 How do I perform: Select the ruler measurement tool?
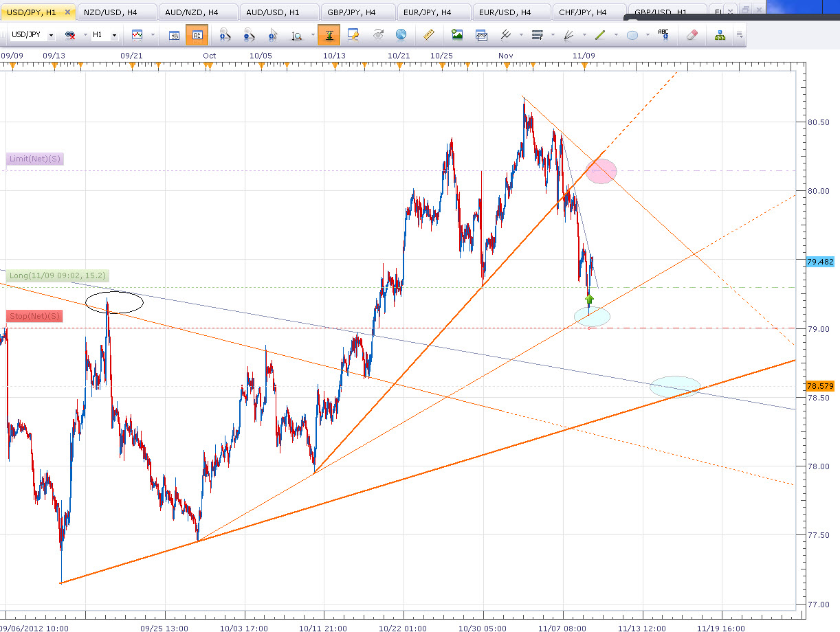click(x=429, y=35)
